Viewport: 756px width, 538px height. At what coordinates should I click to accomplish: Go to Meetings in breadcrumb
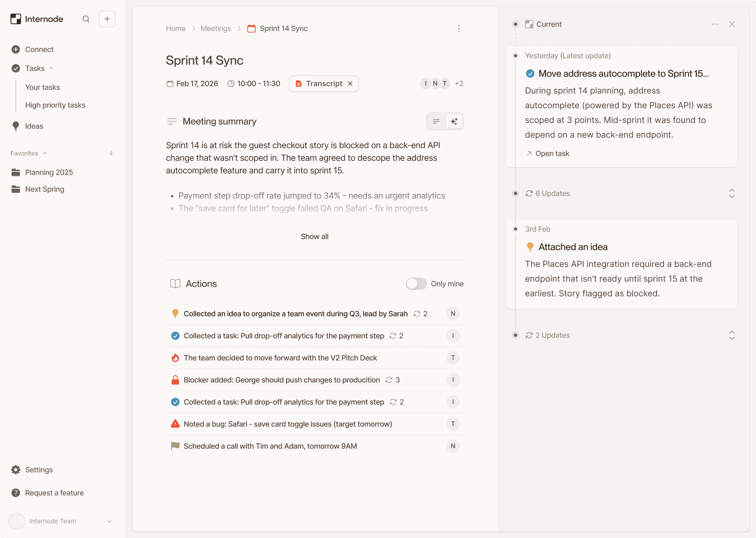click(x=216, y=28)
